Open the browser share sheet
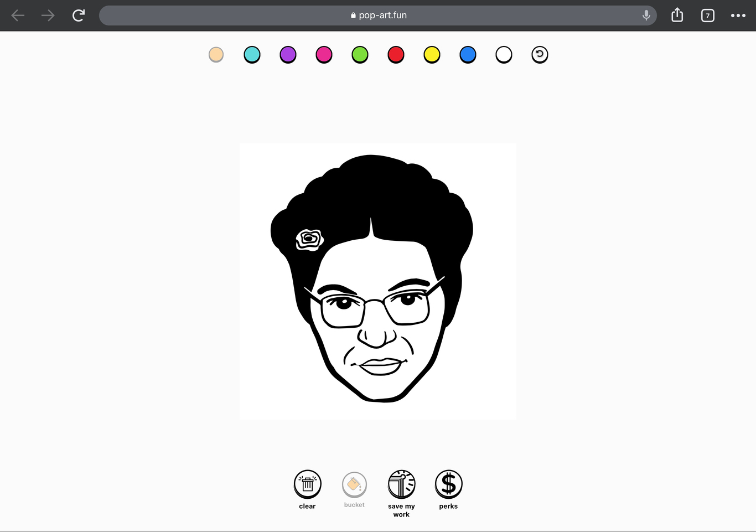The height and width of the screenshot is (532, 756). pos(676,15)
